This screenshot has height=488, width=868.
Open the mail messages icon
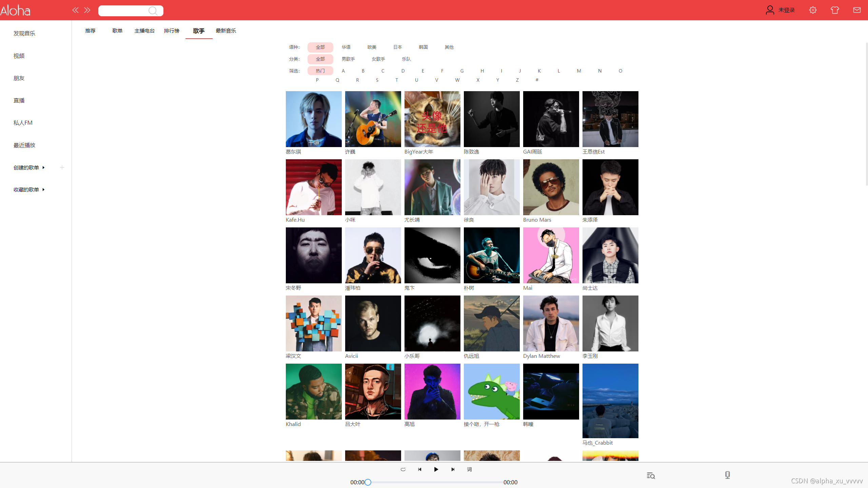click(857, 10)
